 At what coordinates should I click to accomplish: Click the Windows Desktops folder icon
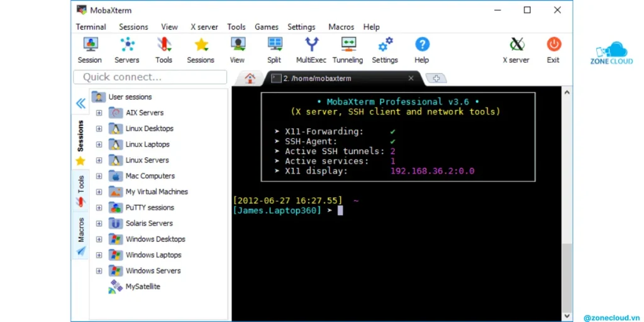click(116, 239)
